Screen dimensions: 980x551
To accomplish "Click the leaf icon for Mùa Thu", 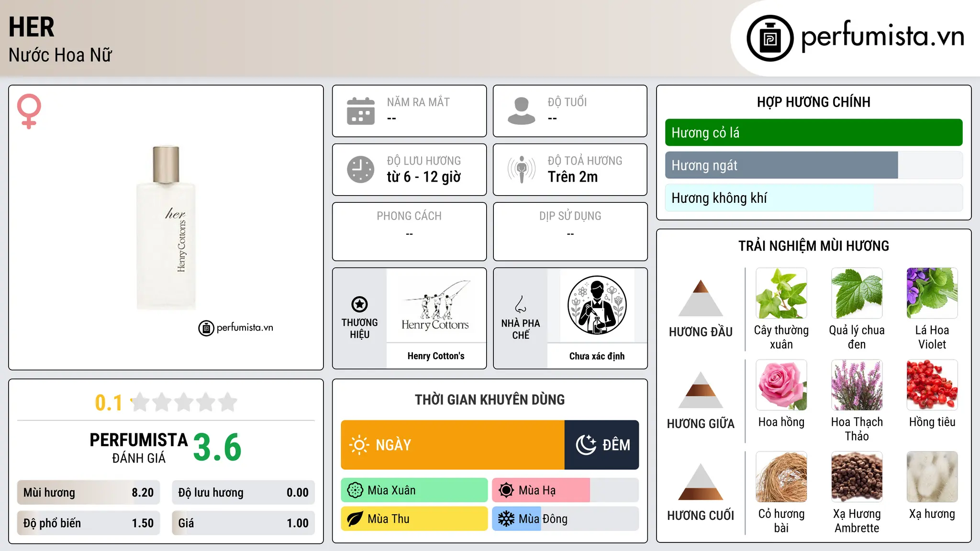I will click(x=355, y=519).
